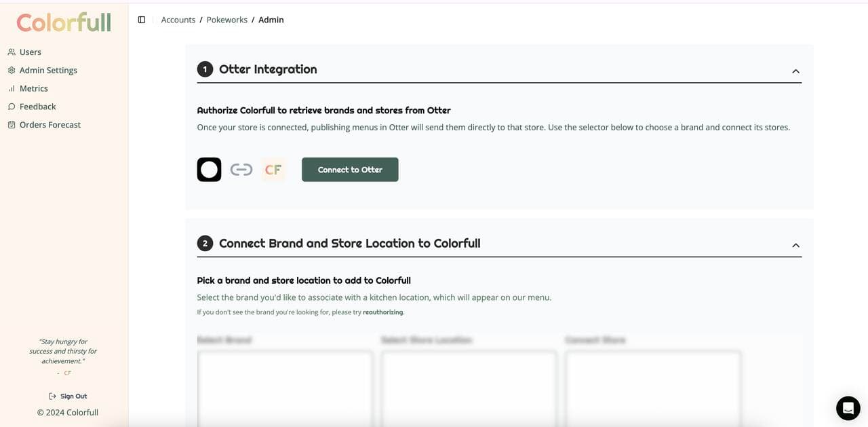Viewport: 868px width, 427px height.
Task: Click the Colorfull logo
Action: coord(63,22)
